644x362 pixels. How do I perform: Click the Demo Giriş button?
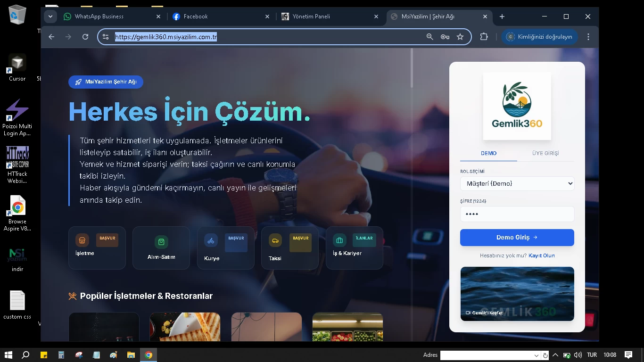pos(517,237)
